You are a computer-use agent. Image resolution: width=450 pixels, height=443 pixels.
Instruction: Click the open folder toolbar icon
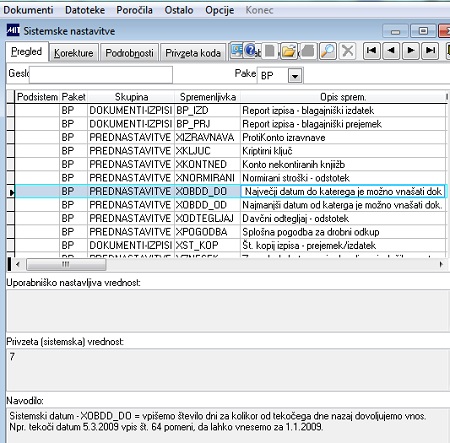point(288,51)
